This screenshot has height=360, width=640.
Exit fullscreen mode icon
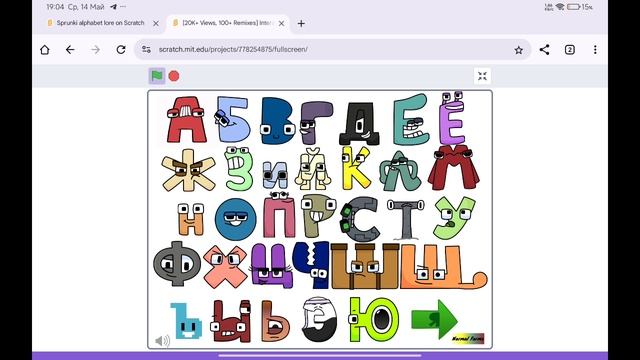(482, 76)
